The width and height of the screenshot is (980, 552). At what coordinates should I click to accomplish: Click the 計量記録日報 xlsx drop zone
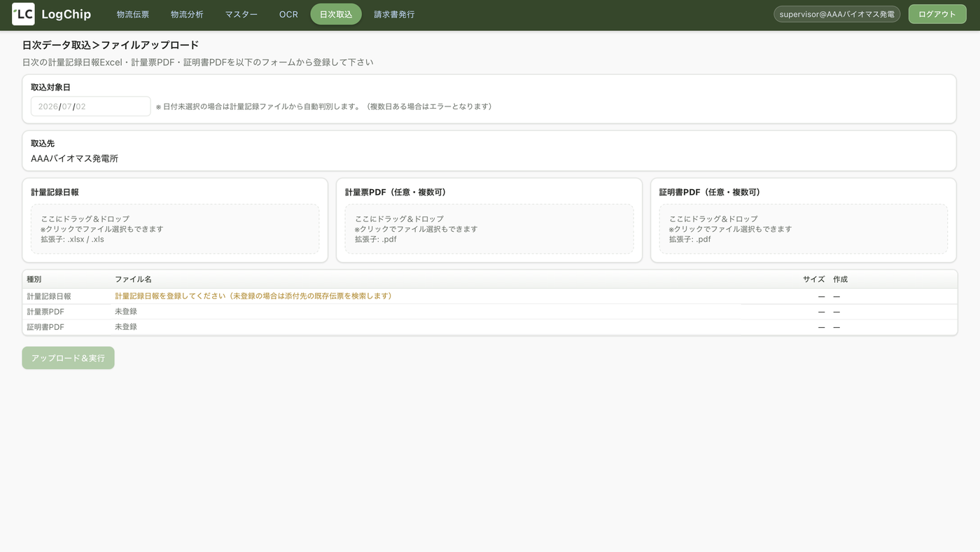click(175, 229)
